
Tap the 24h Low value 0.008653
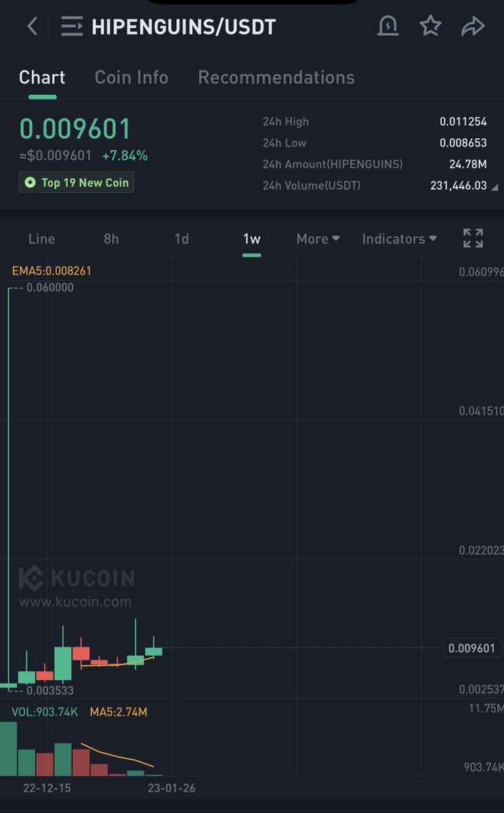point(463,143)
